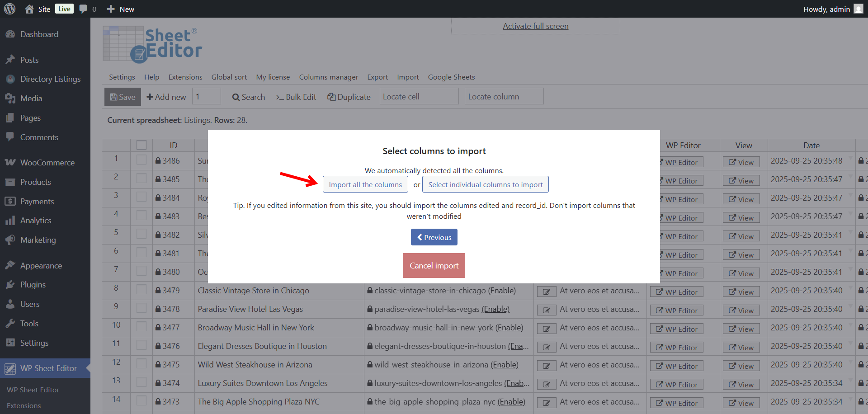
Task: Open the Google Sheets menu item
Action: [451, 77]
